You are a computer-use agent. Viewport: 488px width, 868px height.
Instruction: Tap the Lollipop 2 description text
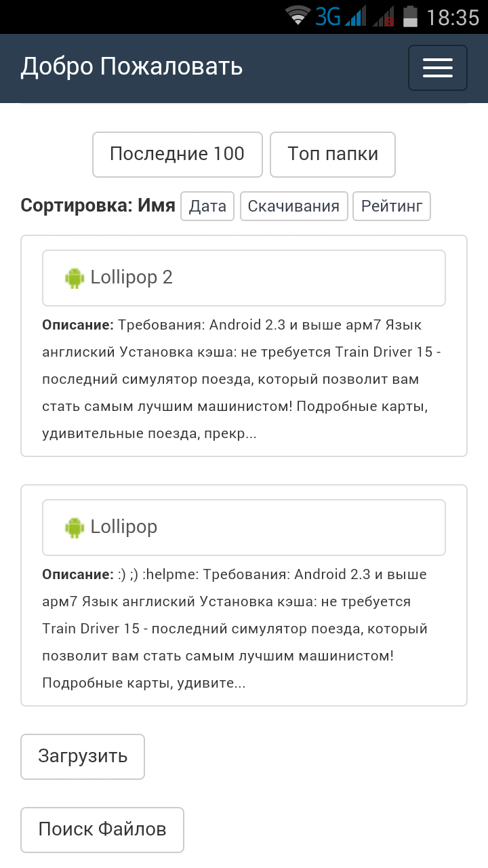pos(241,379)
